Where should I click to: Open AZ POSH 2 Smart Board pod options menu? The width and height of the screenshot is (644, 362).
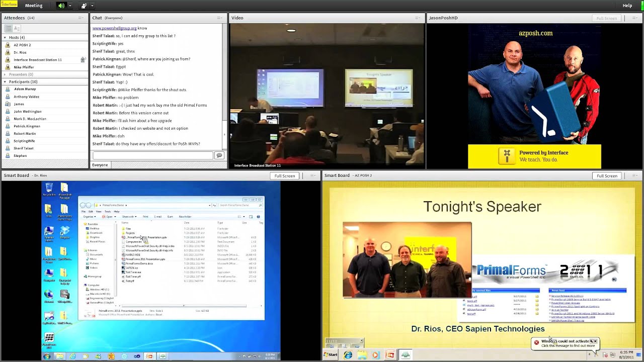tap(634, 175)
